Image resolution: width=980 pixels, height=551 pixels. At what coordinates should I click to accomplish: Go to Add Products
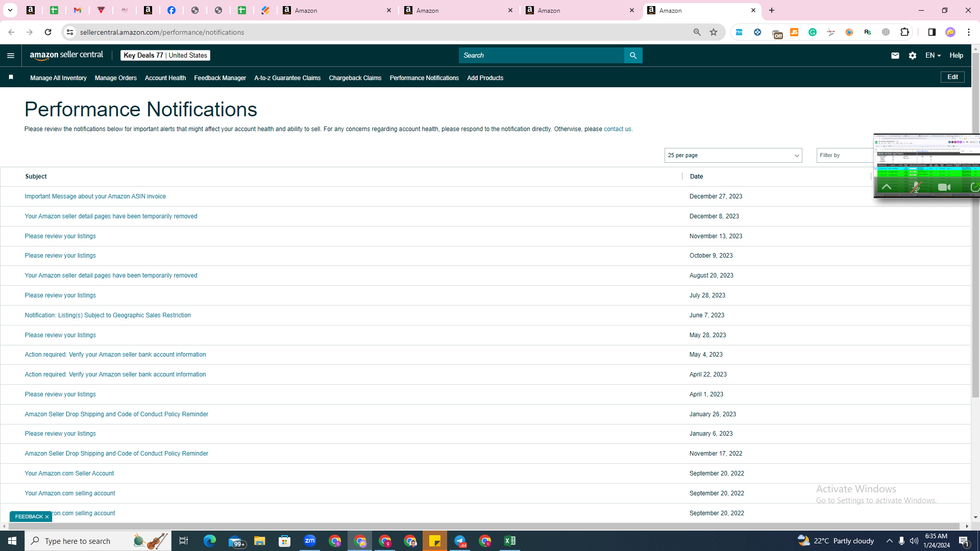[x=485, y=78]
